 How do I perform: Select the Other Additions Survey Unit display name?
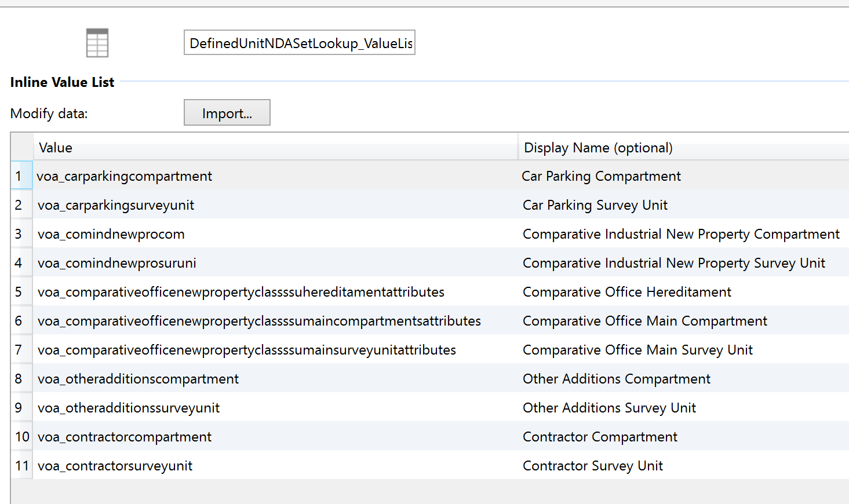(x=609, y=407)
